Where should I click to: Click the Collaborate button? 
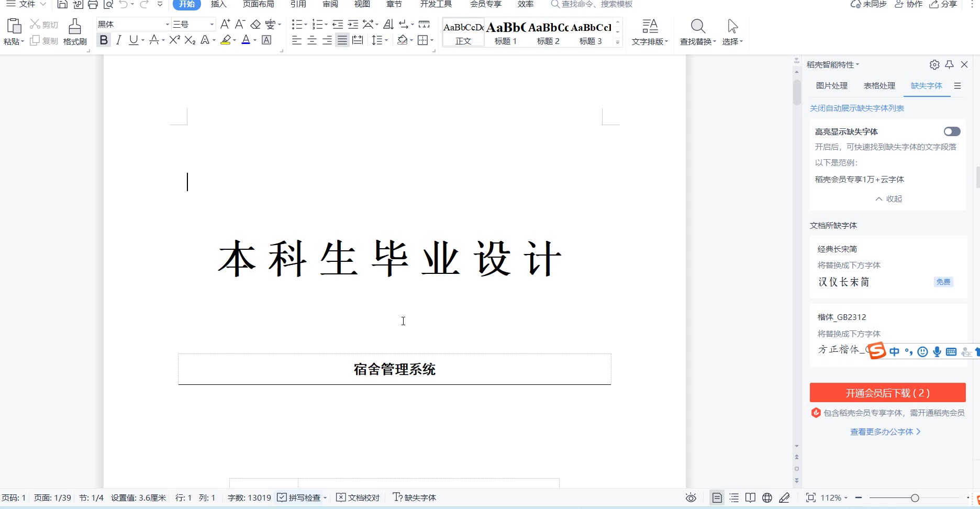coord(908,4)
